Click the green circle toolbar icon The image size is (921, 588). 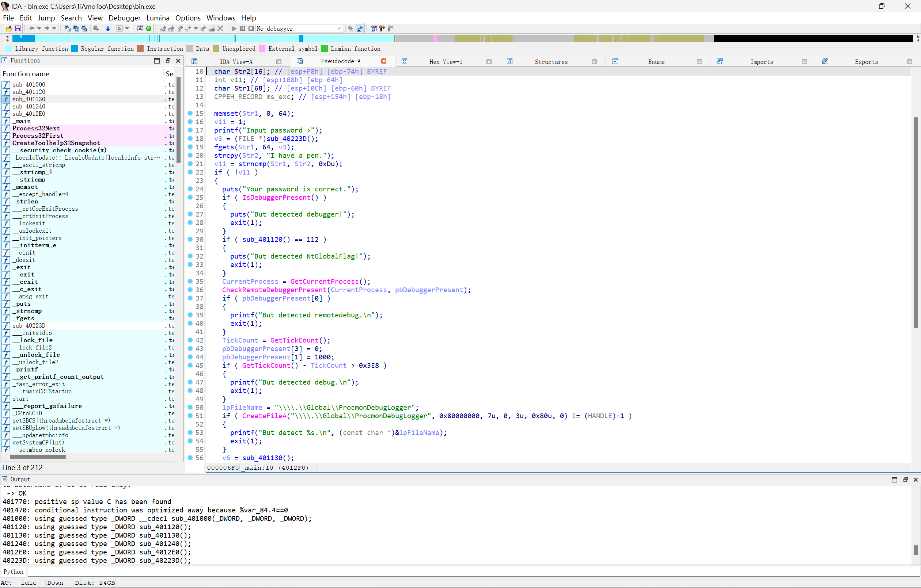(x=149, y=28)
